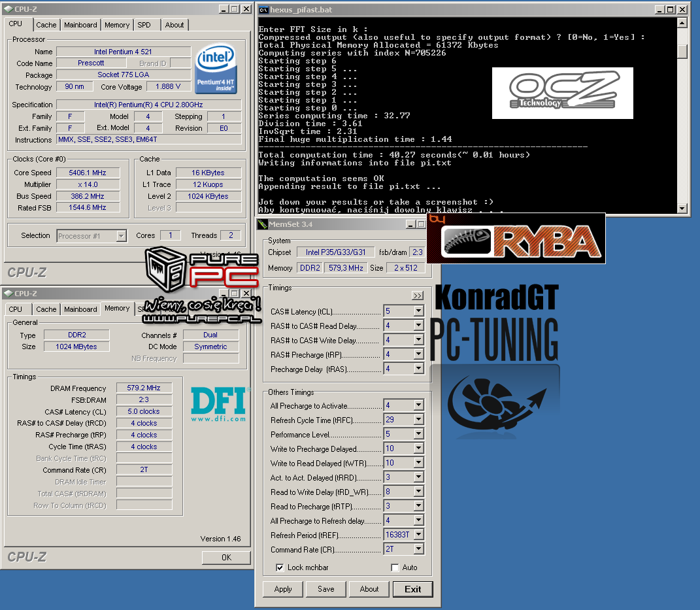
Task: Click the Size 1024 MBytes memory value
Action: pyautogui.click(x=76, y=347)
